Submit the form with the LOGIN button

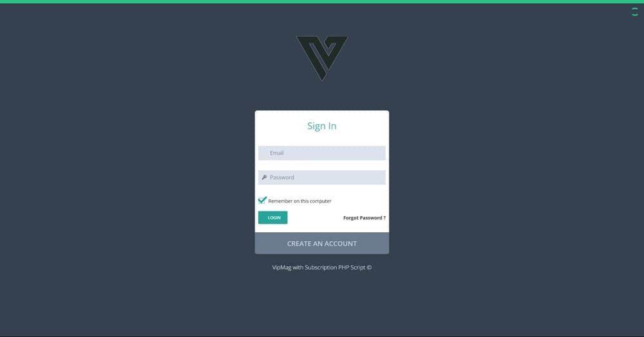(x=272, y=217)
